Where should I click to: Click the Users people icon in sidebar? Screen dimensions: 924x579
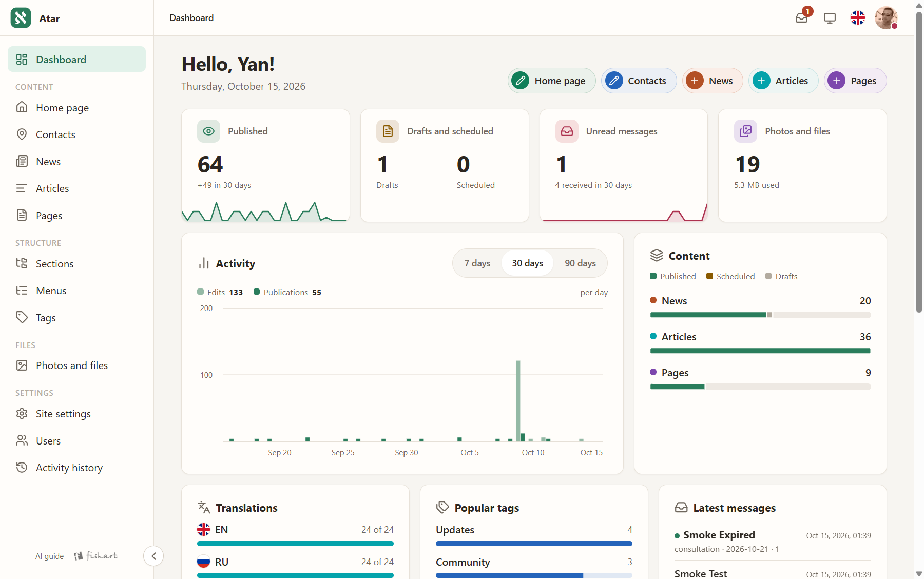coord(22,440)
